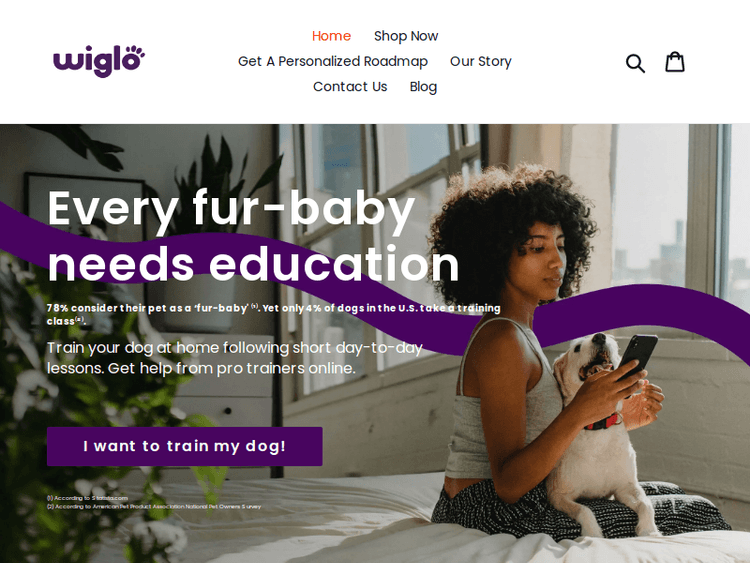The width and height of the screenshot is (750, 563).
Task: Click the American Pet Product Association footnote
Action: (x=154, y=506)
